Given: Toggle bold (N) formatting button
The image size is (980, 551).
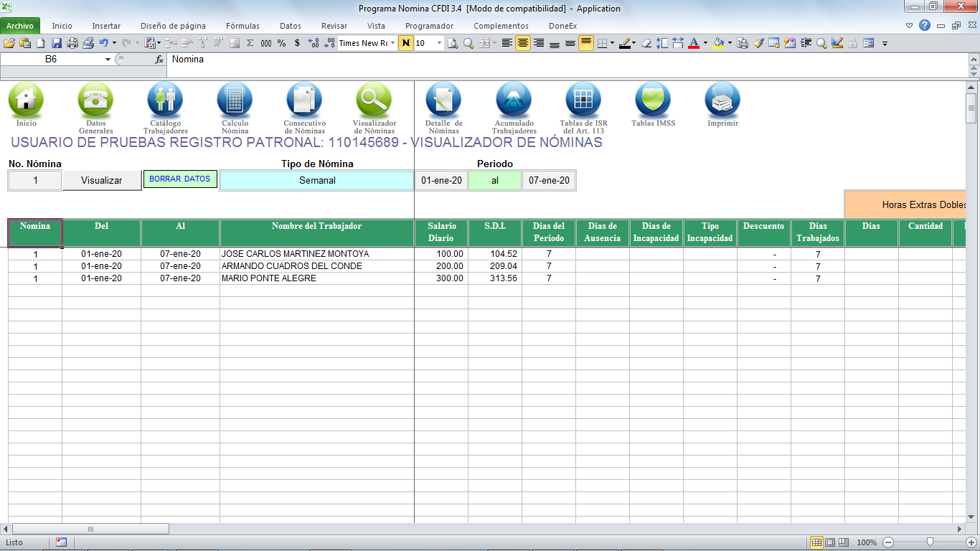Looking at the screenshot, I should [407, 43].
